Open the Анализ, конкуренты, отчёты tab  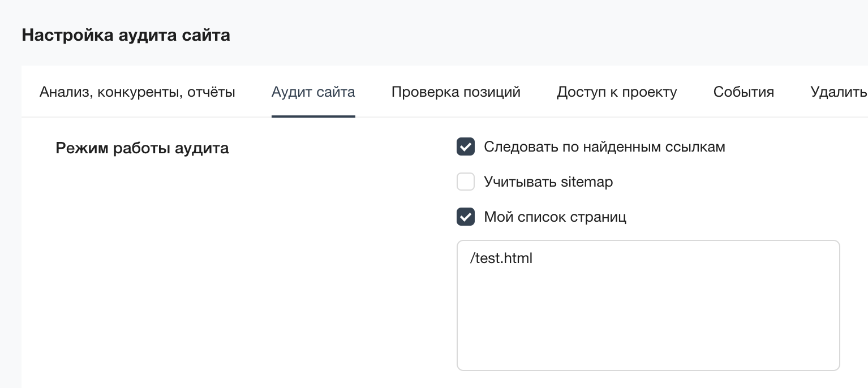coord(137,92)
